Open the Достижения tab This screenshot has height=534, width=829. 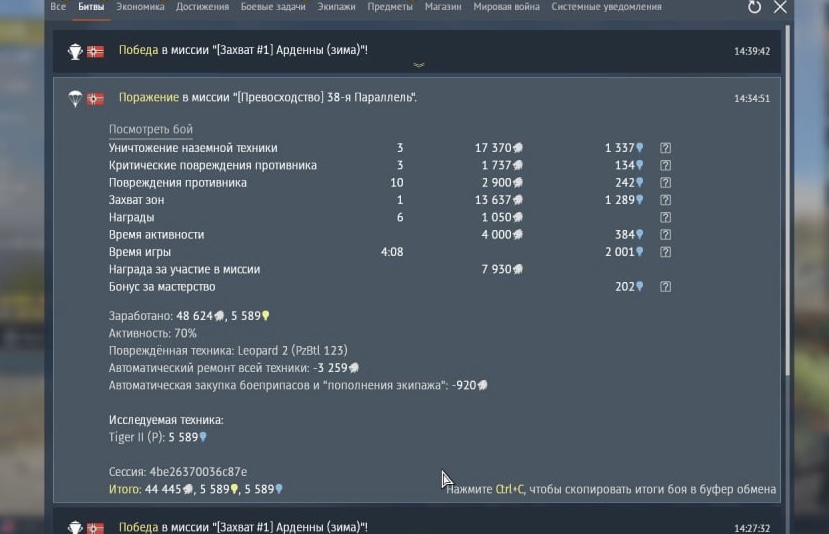[202, 7]
